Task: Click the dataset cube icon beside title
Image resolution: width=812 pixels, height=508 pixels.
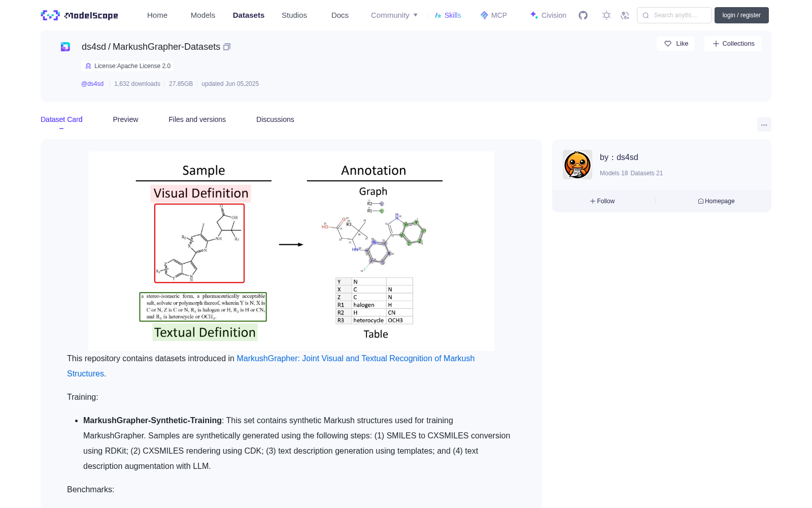Action: click(65, 47)
